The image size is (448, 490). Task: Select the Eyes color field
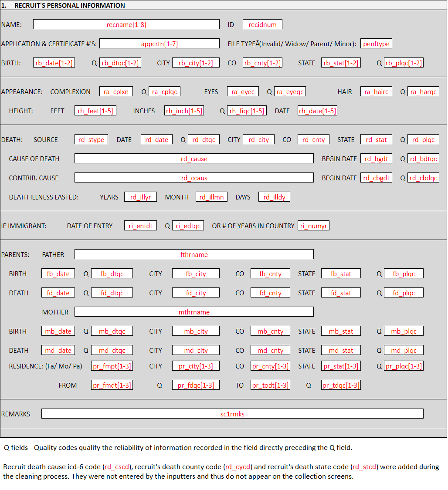click(x=243, y=91)
